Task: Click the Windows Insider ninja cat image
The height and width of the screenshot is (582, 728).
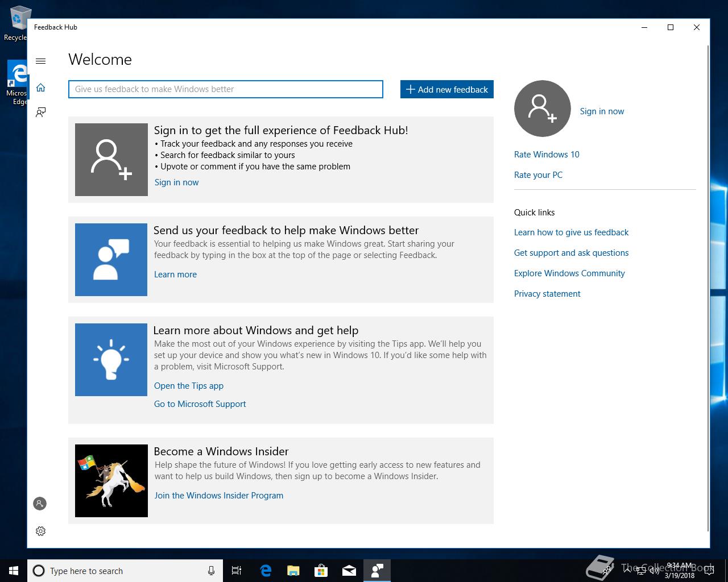Action: point(111,481)
